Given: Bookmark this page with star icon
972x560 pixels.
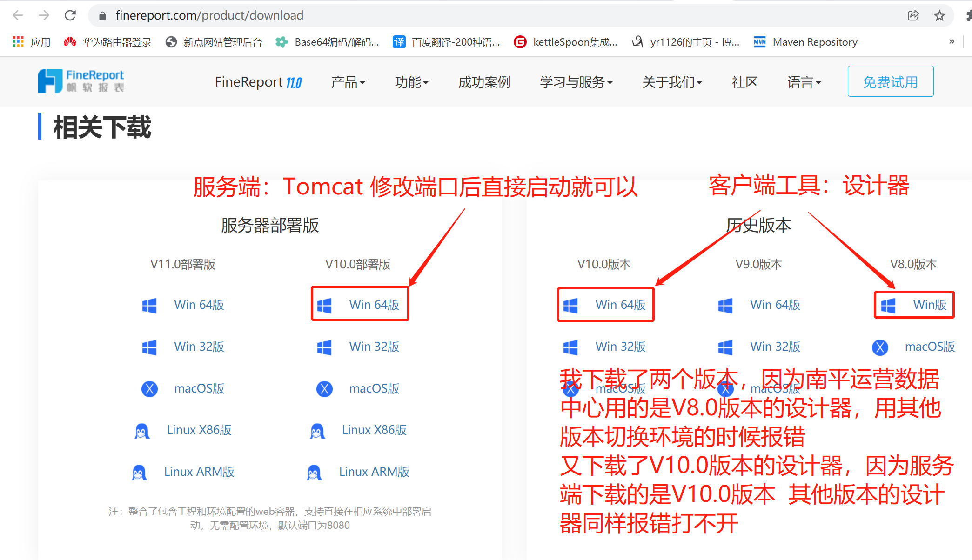Looking at the screenshot, I should 939,15.
